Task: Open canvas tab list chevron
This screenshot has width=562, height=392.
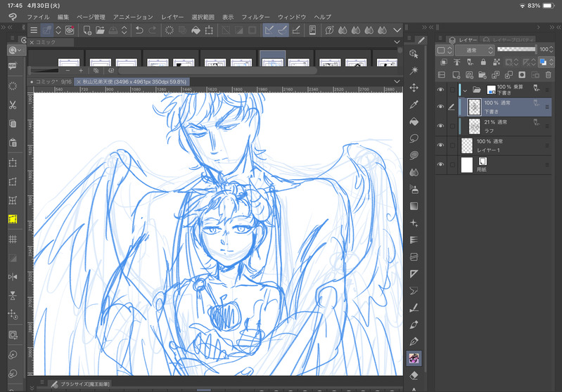Action: (x=397, y=81)
